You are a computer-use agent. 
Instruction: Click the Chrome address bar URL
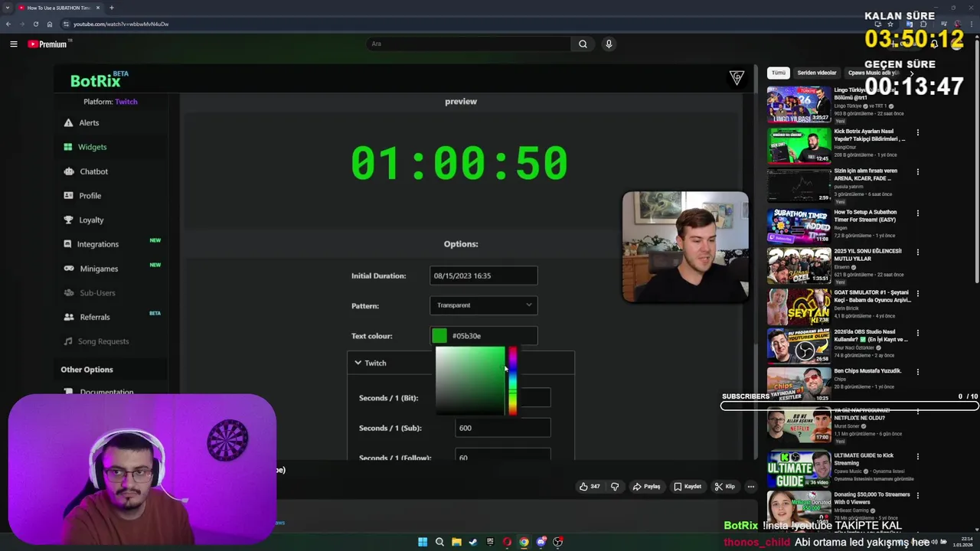121,24
